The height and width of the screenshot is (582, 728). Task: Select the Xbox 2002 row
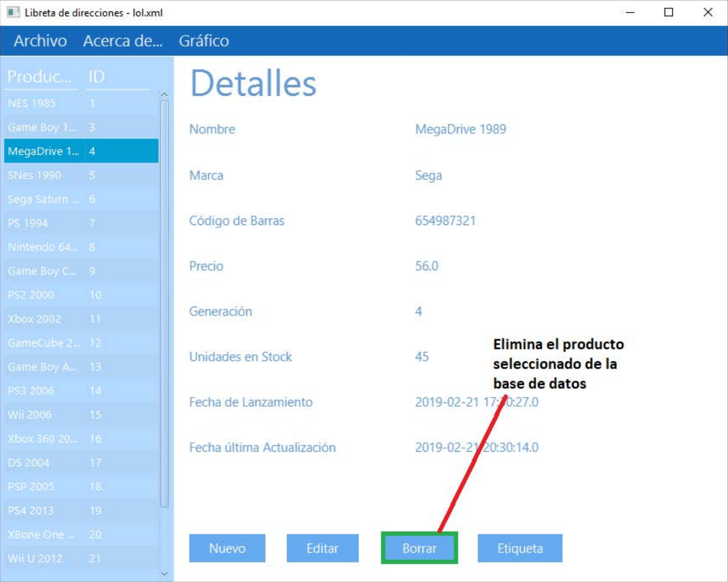pyautogui.click(x=81, y=319)
